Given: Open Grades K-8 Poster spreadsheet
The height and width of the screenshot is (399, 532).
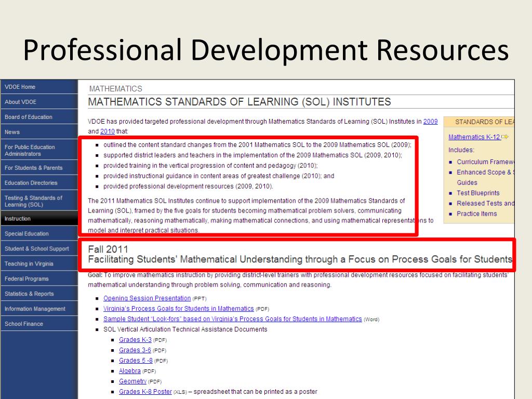Looking at the screenshot, I should tap(145, 392).
